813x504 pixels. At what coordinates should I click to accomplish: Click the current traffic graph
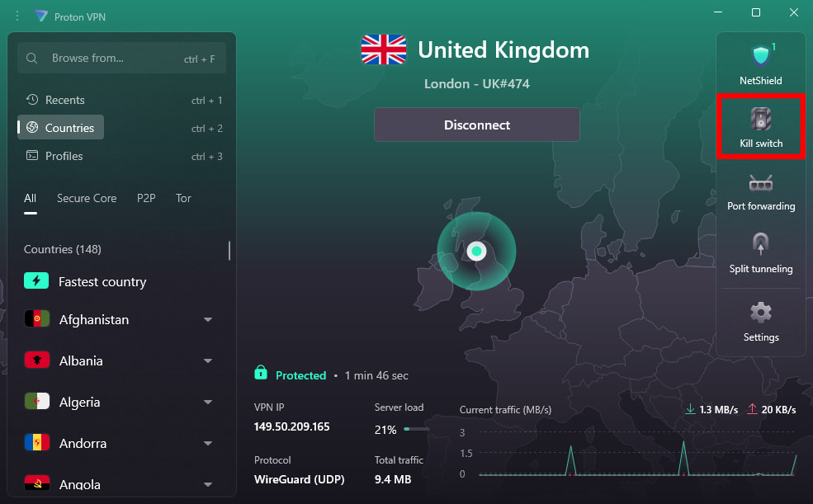coord(637,453)
